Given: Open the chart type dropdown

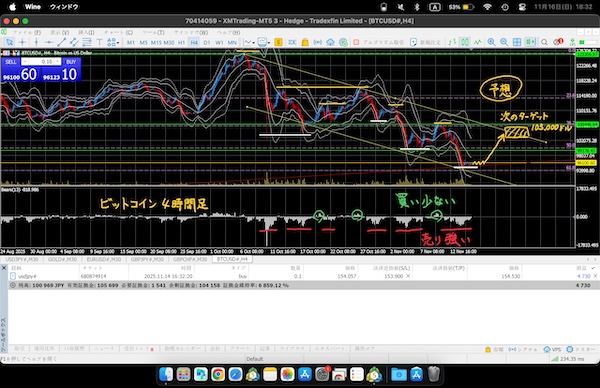Looking at the screenshot, I should 249,42.
